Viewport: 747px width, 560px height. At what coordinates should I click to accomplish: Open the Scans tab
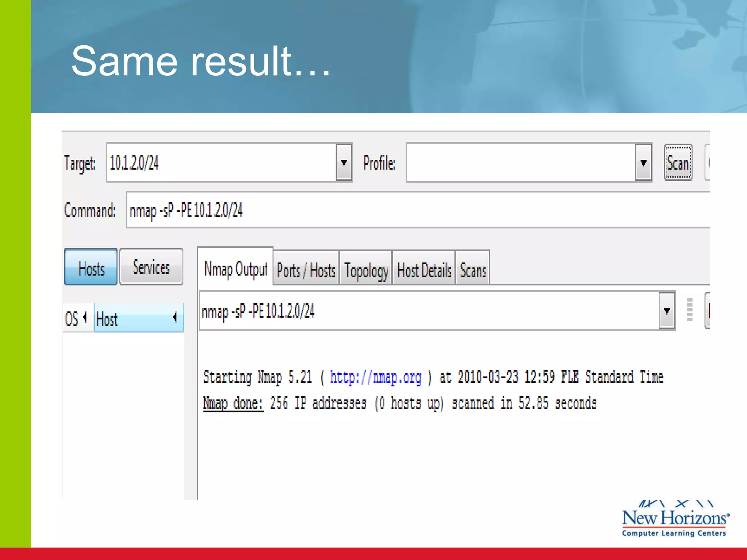(473, 270)
